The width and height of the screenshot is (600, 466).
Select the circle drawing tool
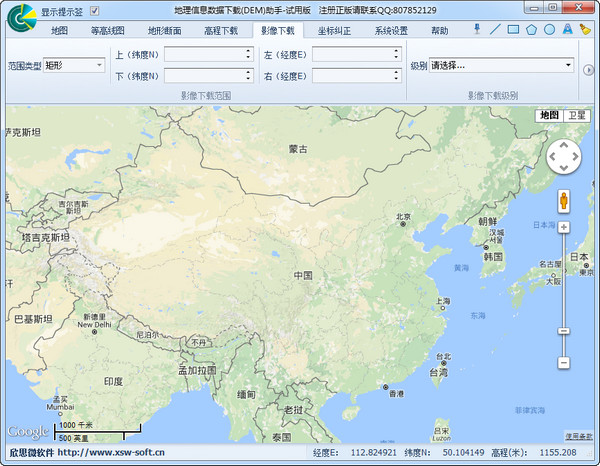(549, 29)
